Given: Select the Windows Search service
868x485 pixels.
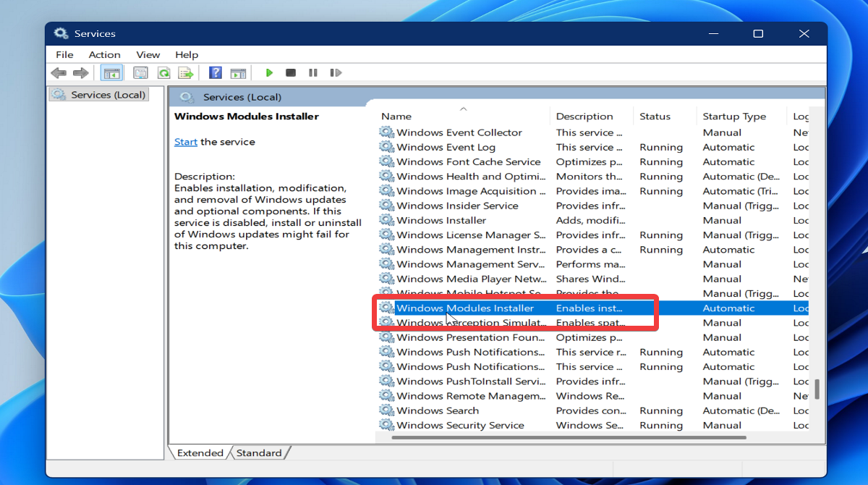Looking at the screenshot, I should pyautogui.click(x=438, y=410).
